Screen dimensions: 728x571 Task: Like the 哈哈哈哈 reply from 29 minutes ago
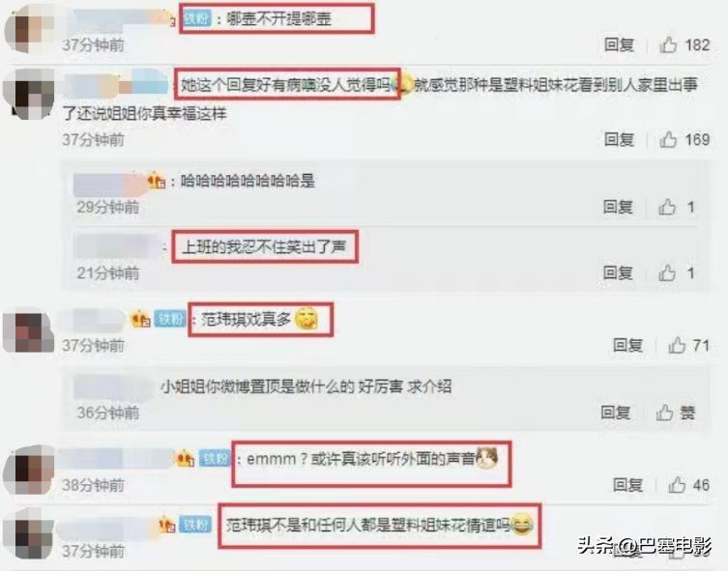click(667, 207)
